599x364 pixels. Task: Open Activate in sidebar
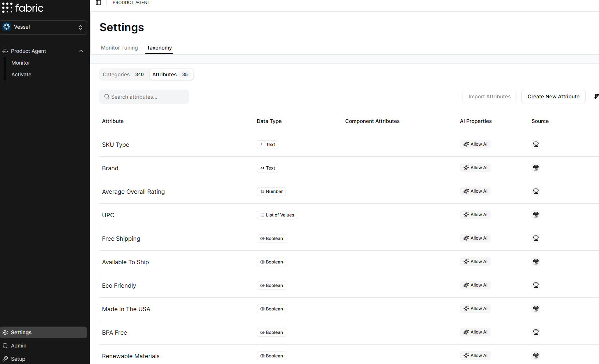pos(21,74)
